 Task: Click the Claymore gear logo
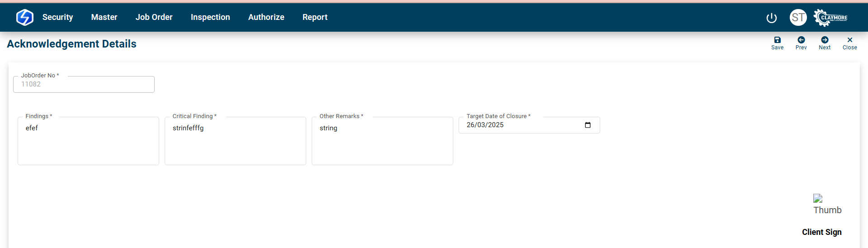tap(830, 18)
